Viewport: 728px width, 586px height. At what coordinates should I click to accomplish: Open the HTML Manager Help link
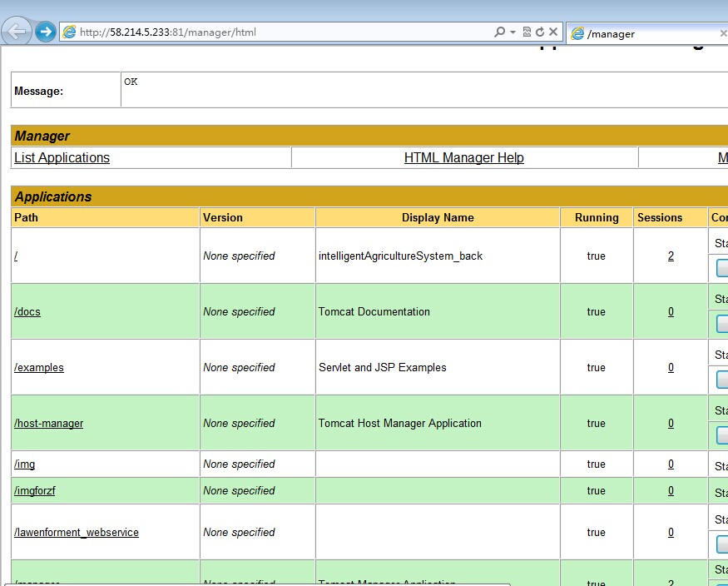[463, 158]
